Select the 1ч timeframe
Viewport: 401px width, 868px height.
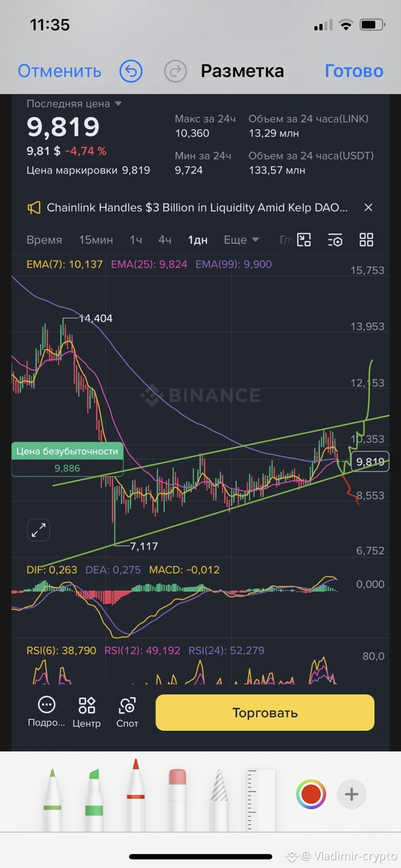(x=136, y=240)
